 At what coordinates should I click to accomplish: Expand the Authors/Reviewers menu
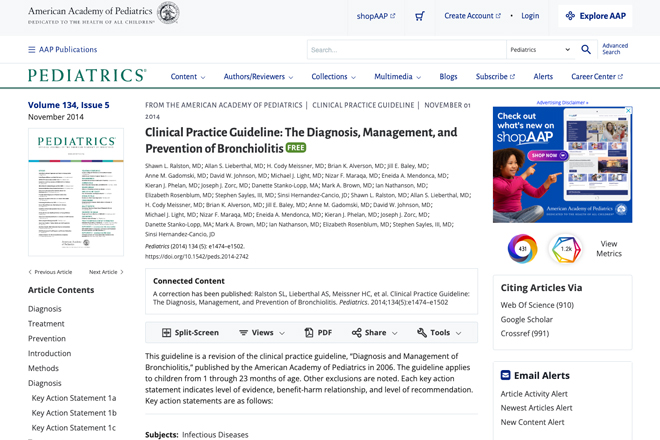(258, 77)
